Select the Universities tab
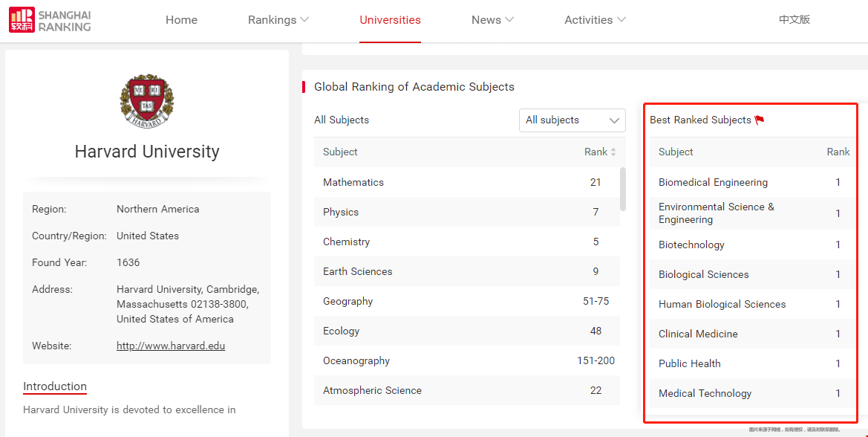Screen dimensions: 868x437 point(390,20)
